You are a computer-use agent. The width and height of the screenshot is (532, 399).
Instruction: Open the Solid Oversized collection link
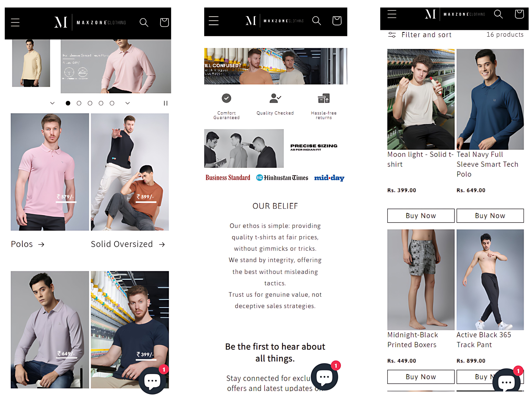coord(128,244)
